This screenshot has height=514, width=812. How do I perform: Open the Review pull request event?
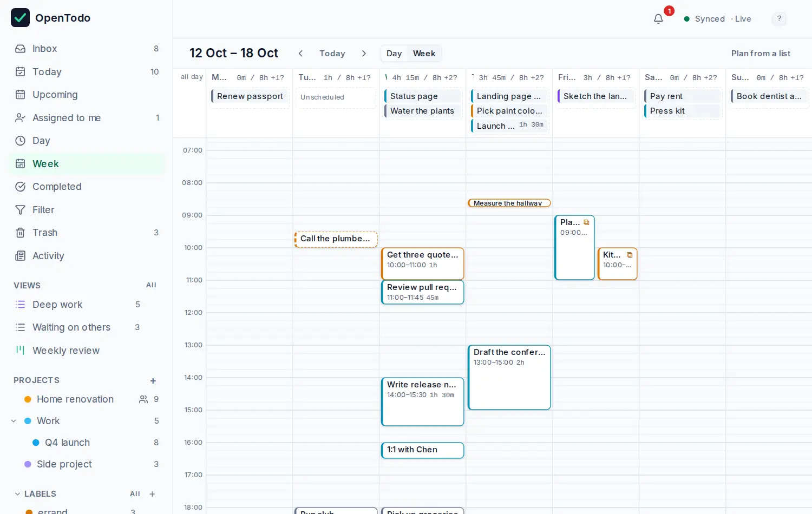point(423,292)
